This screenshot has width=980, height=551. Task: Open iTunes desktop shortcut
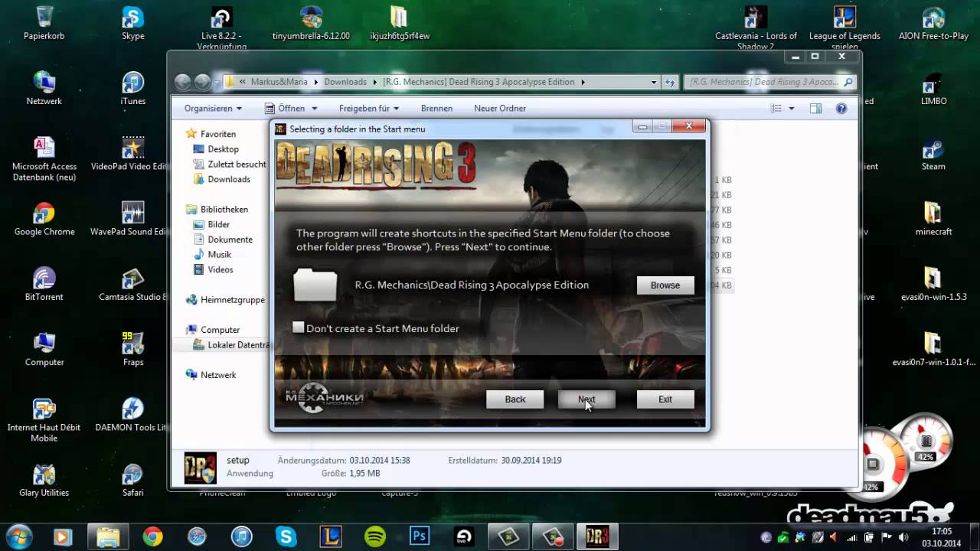pyautogui.click(x=133, y=88)
